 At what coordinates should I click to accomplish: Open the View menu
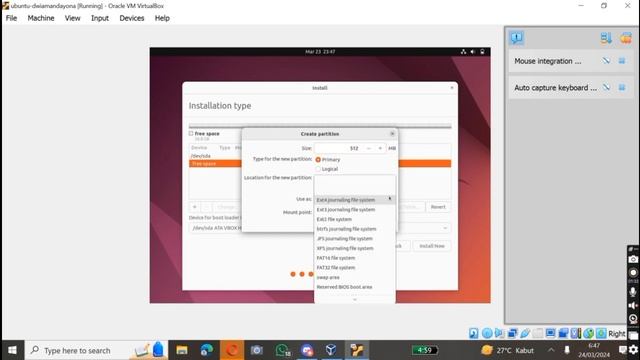click(x=72, y=18)
